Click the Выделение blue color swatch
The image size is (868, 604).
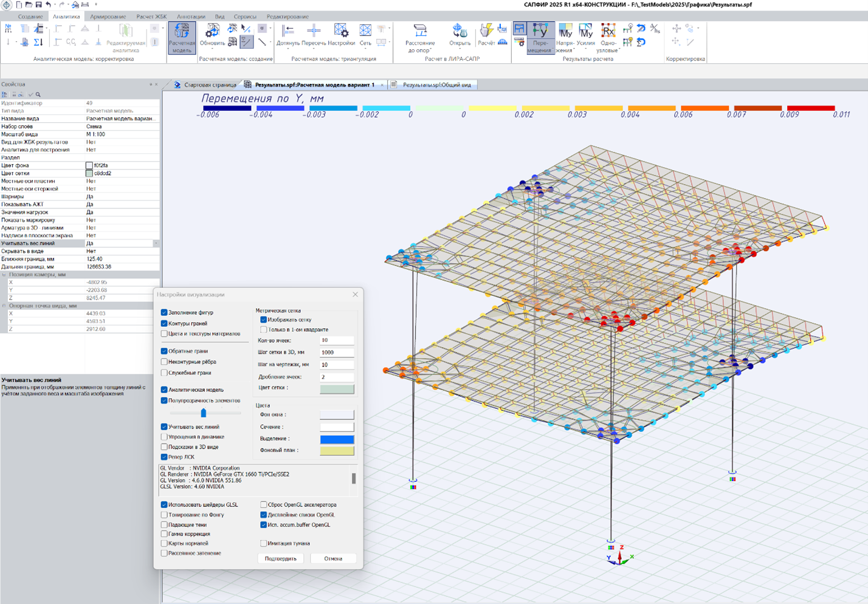tap(337, 439)
